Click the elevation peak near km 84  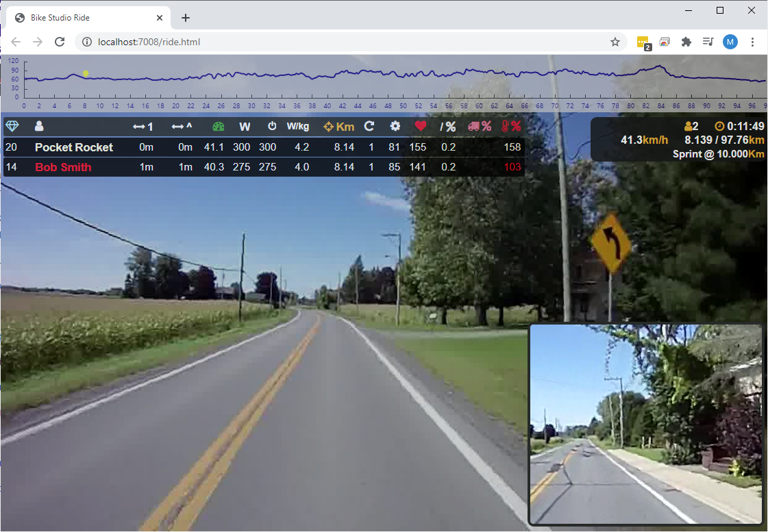click(660, 67)
